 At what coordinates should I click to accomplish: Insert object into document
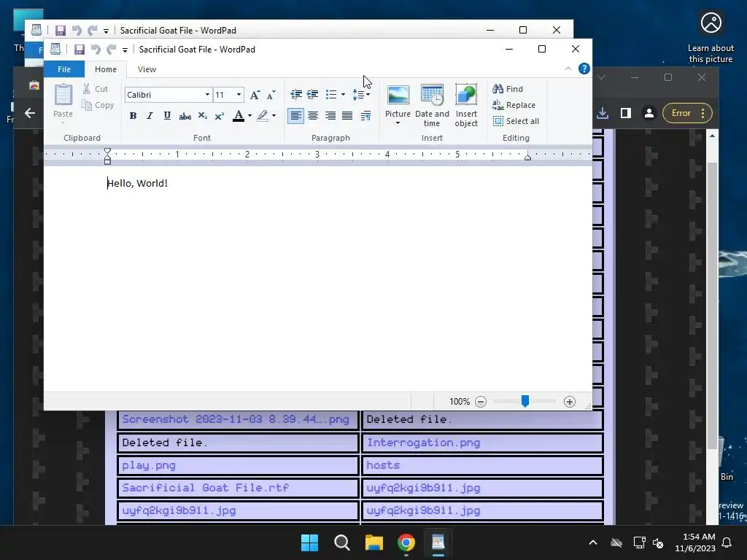(466, 106)
